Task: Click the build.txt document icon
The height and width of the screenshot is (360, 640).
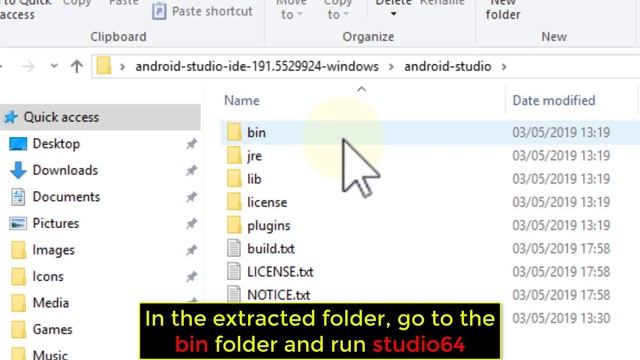Action: pos(234,248)
